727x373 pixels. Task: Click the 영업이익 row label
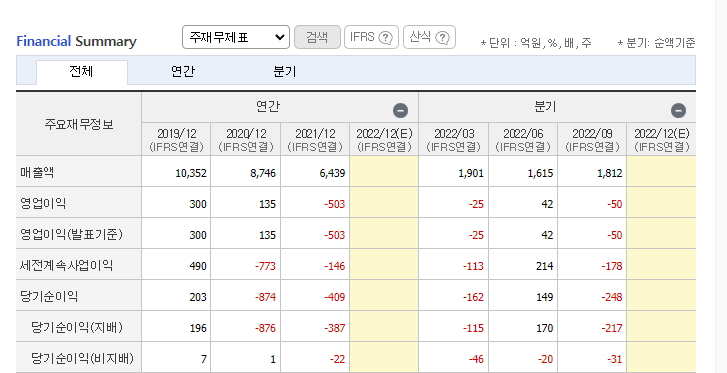pyautogui.click(x=43, y=203)
